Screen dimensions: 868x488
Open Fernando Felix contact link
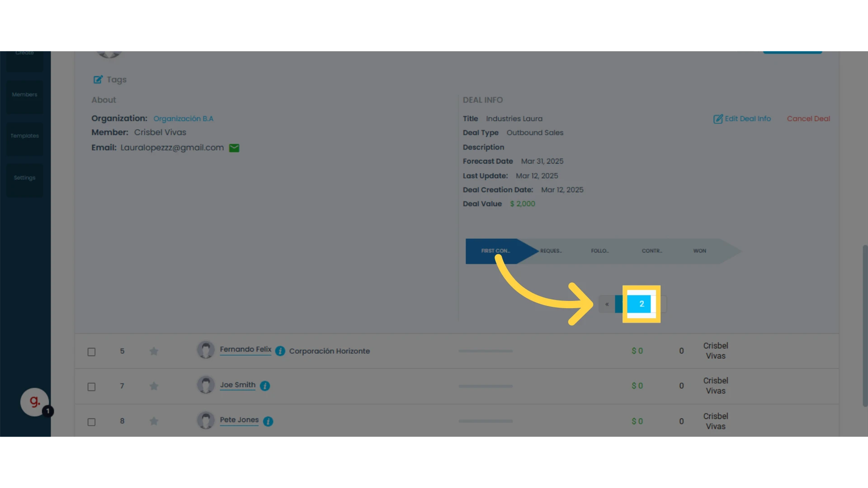tap(245, 349)
